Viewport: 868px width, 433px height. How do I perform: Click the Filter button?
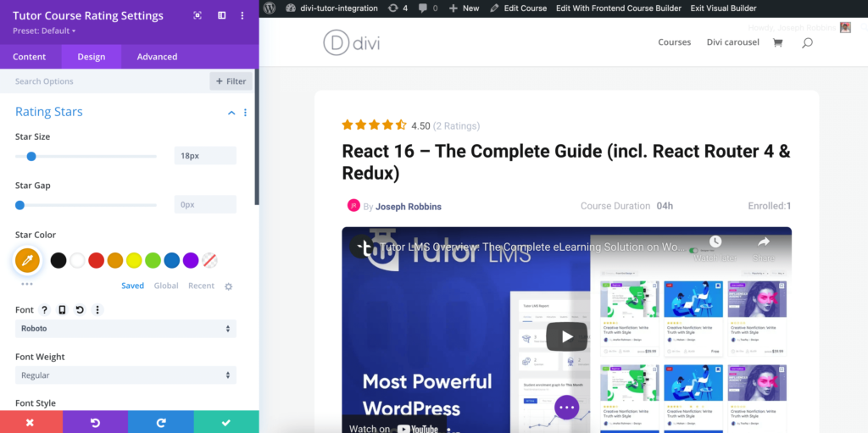pyautogui.click(x=231, y=81)
